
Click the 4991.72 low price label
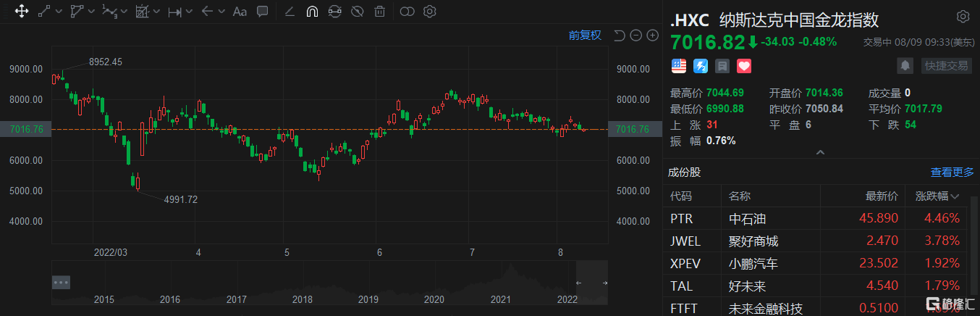[181, 199]
